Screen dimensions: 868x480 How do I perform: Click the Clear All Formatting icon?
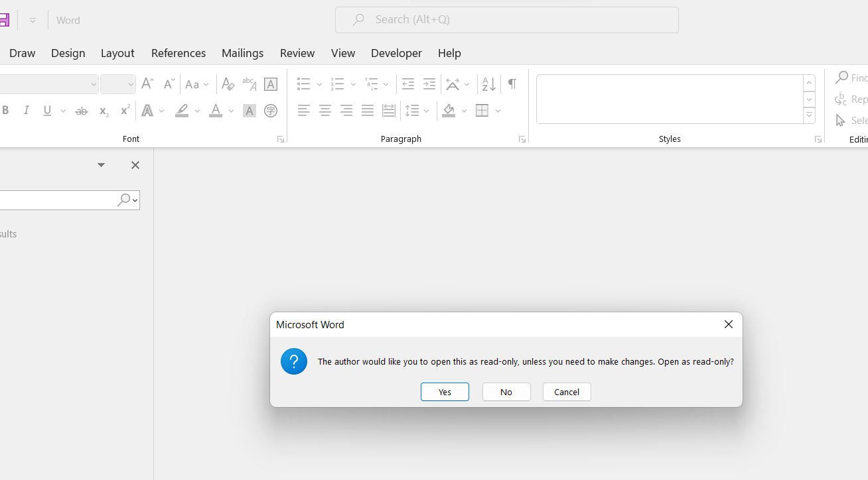(x=228, y=84)
